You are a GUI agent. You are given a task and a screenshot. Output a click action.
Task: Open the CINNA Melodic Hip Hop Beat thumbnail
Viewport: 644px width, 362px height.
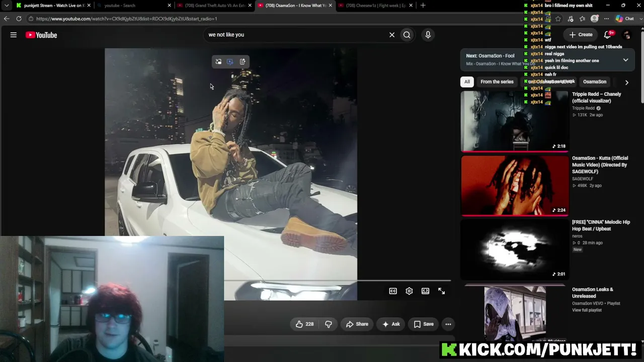(x=515, y=249)
